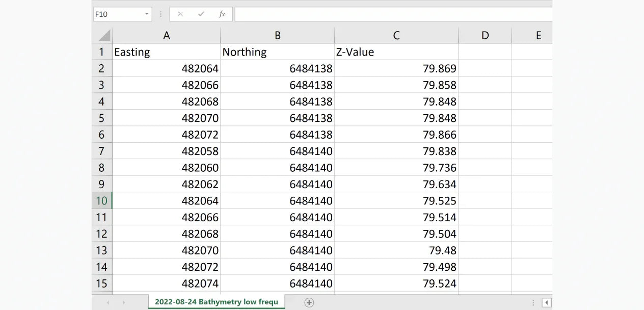Screen dimensions: 644x310
Task: Click the previous sheet navigation arrow
Action: (x=108, y=302)
